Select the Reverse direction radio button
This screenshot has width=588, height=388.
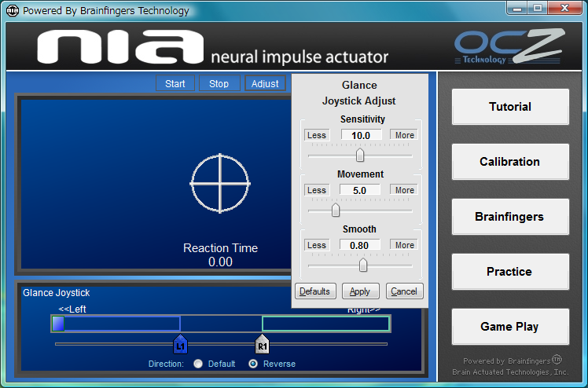tap(253, 364)
